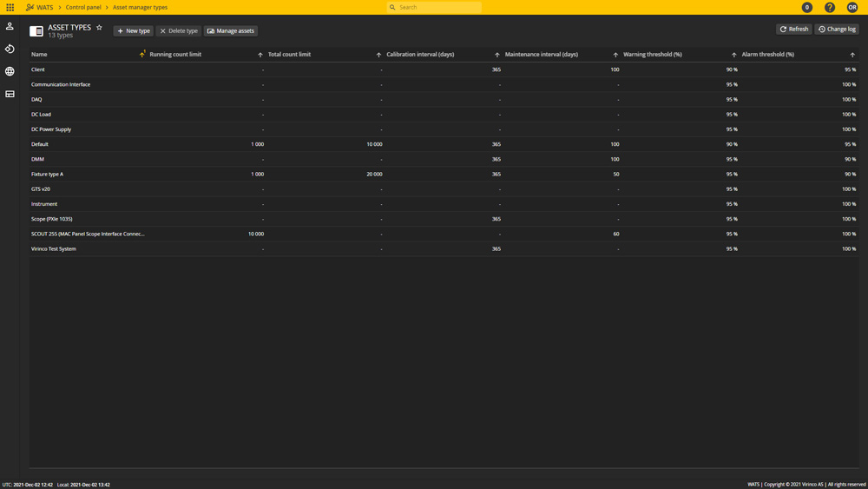Screen dimensions: 868x489
Task: Go to Control panel breadcrumb
Action: tap(83, 7)
